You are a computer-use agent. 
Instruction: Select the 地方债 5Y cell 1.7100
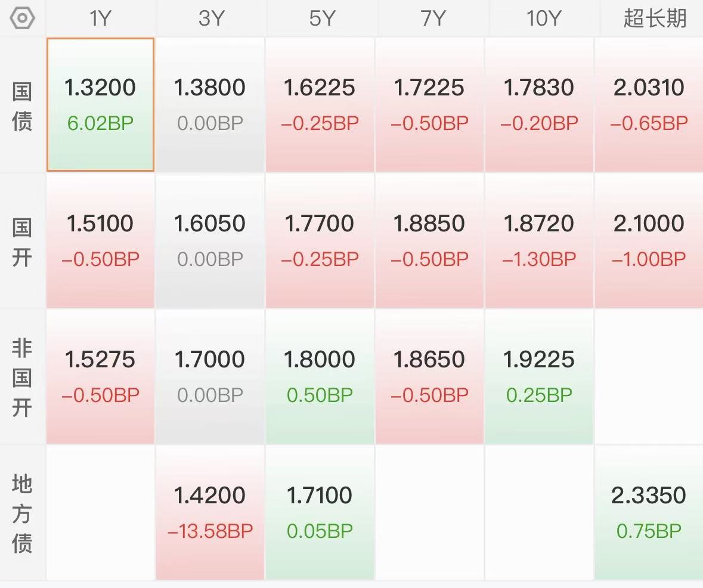click(x=320, y=513)
